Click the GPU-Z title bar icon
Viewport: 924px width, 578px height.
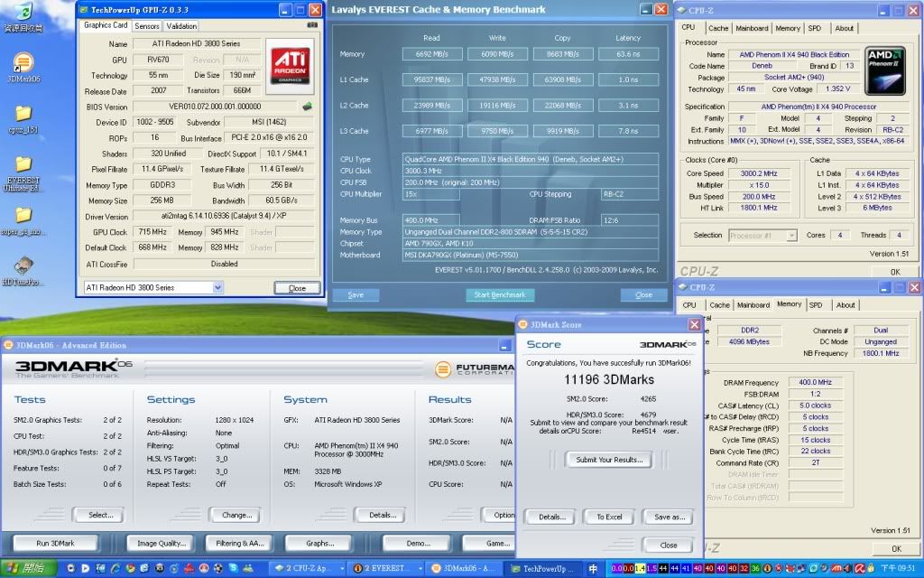[x=84, y=10]
